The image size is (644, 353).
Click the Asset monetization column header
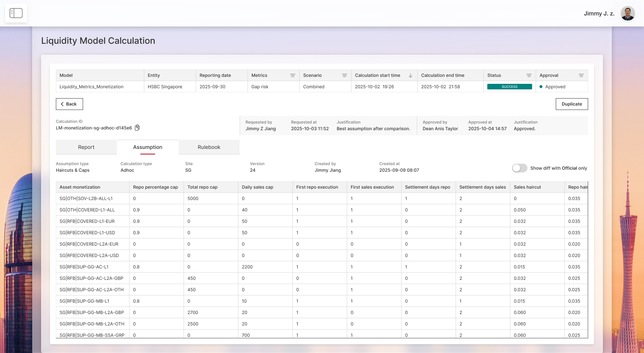click(x=80, y=187)
